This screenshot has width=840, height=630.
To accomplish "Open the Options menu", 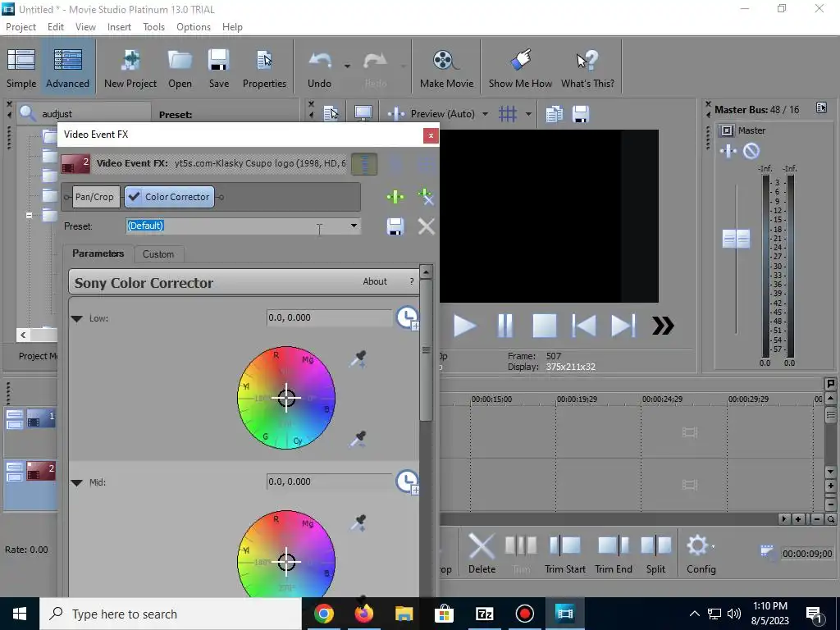I will (x=194, y=27).
